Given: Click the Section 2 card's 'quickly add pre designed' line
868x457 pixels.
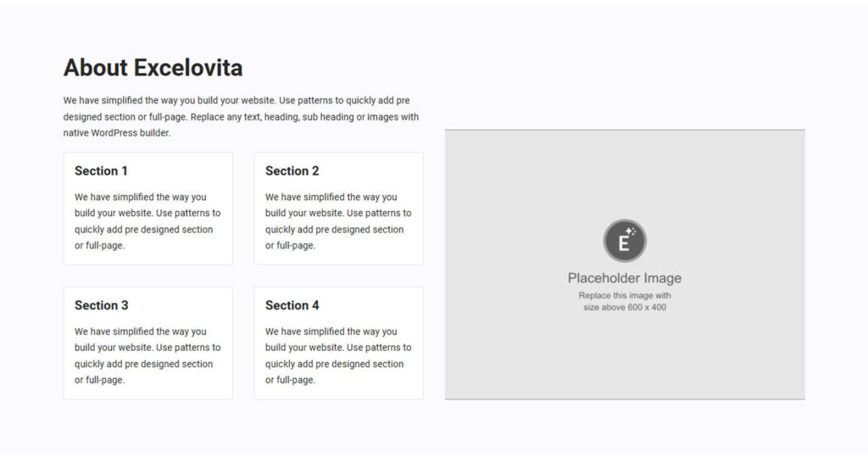Looking at the screenshot, I should (334, 229).
